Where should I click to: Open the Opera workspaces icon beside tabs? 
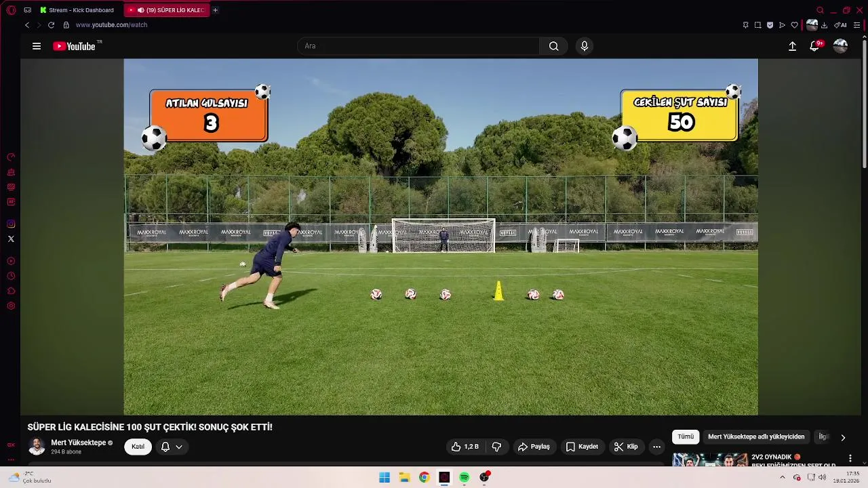27,10
